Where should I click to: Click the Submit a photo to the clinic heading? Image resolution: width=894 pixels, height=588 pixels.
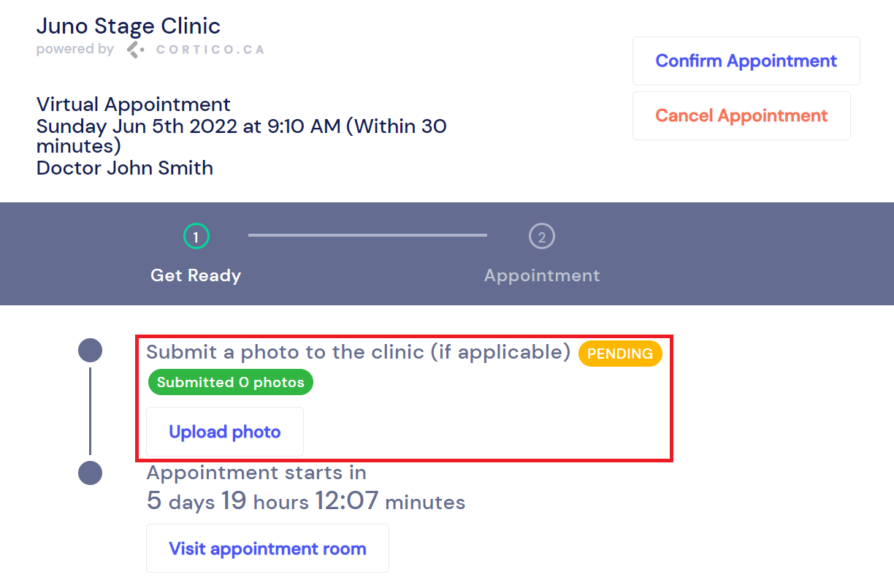(x=358, y=352)
